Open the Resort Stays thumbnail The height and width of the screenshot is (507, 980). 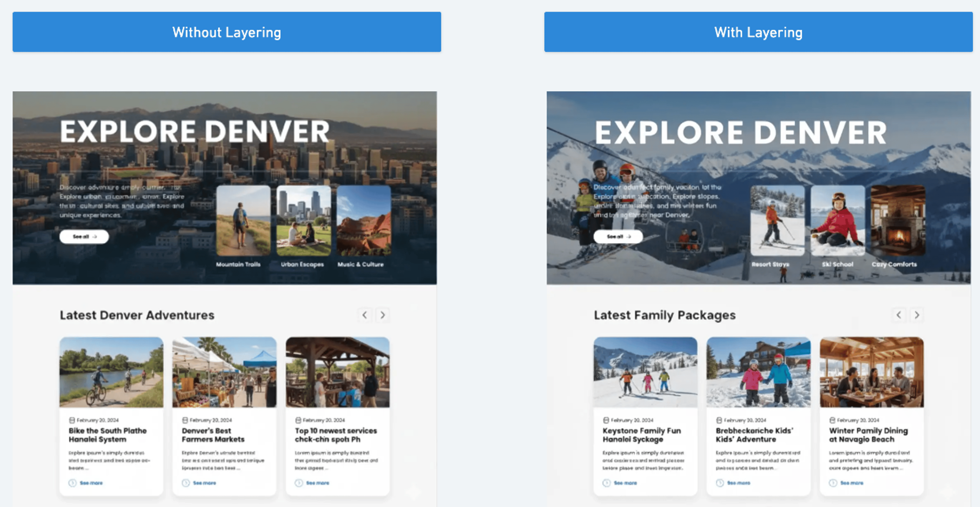coord(778,221)
